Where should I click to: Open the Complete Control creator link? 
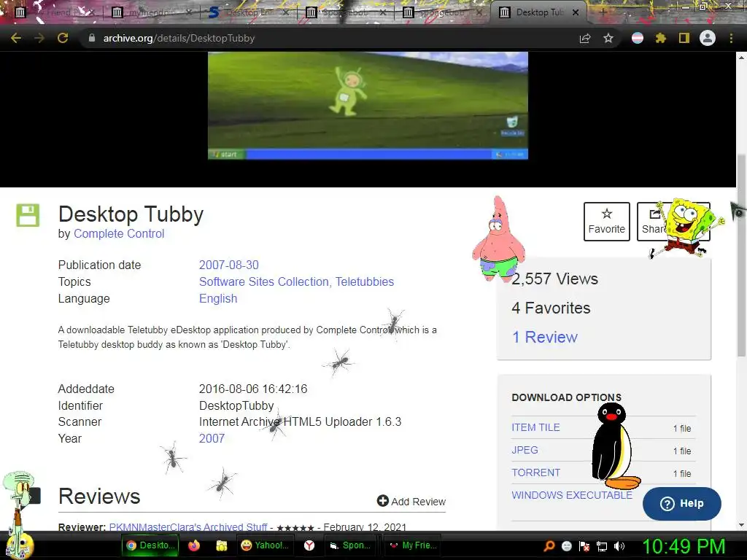119,234
